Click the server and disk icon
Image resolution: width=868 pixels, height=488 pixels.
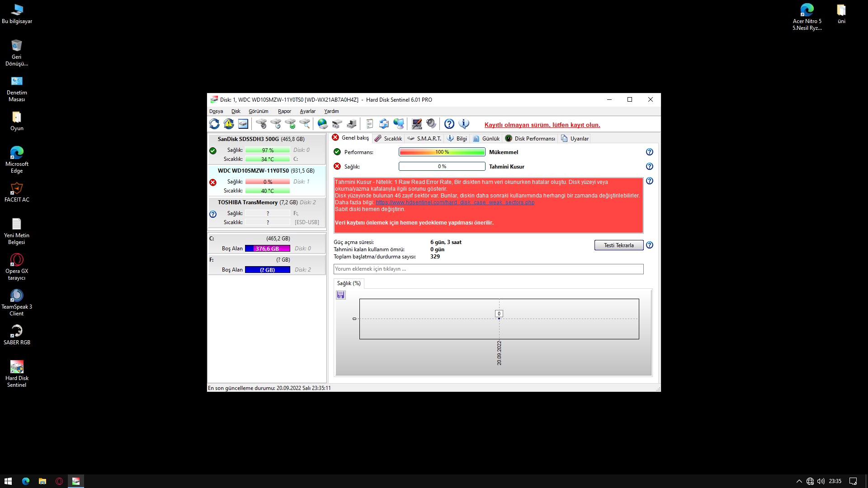click(351, 124)
